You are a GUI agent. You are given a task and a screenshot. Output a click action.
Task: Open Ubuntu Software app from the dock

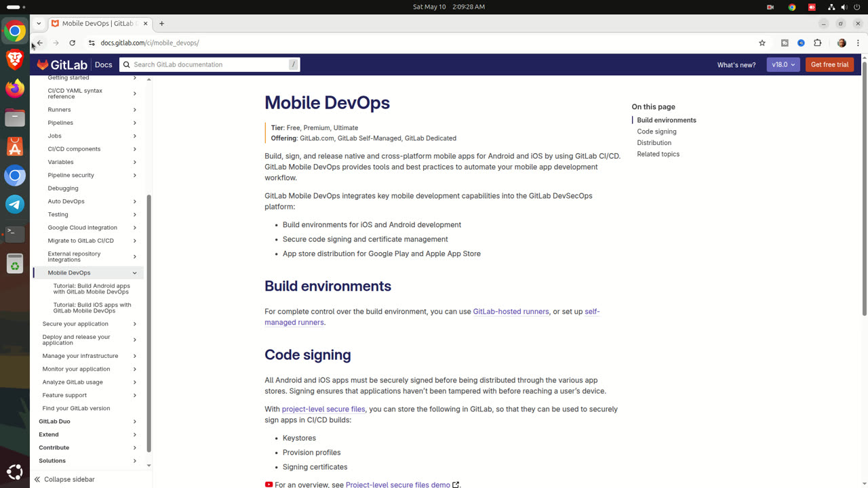click(x=15, y=146)
